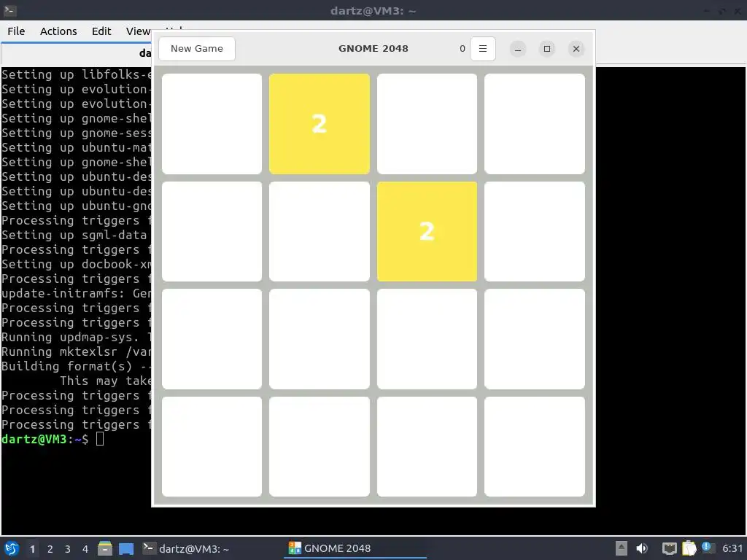Screen dimensions: 747x560
Task: Click the network connection tray icon
Action: [670, 548]
